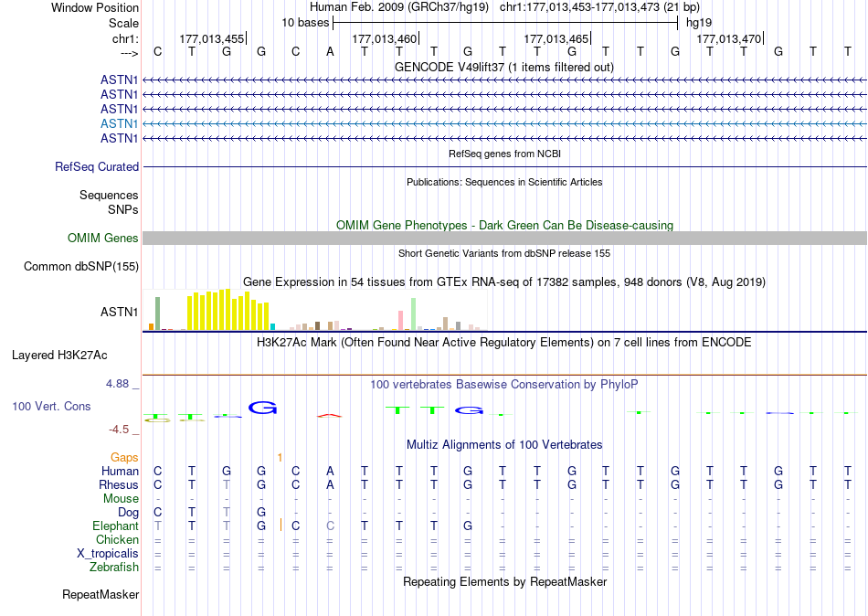Click the Common dbSNP(155) track label

point(80,267)
